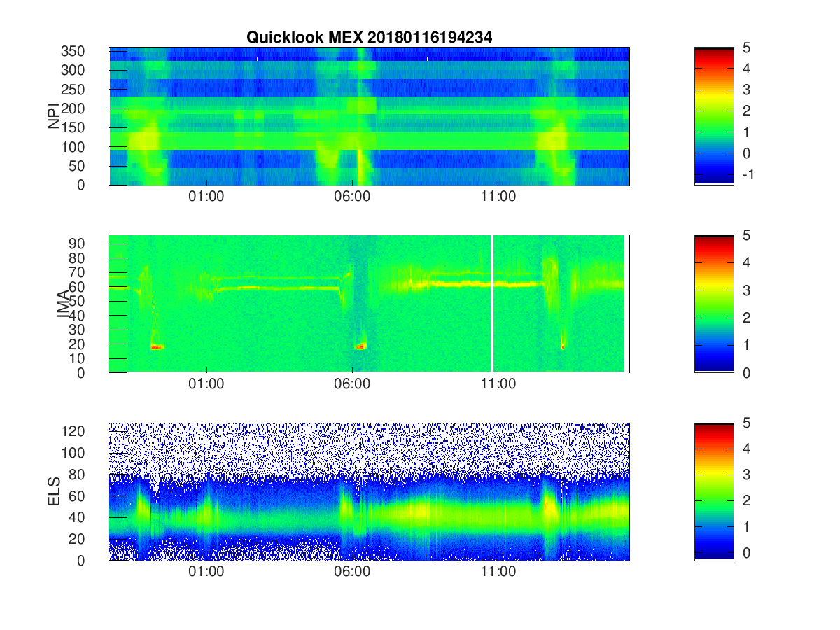
Task: Click the 01:00 tick under the NPI panel
Action: 206,197
